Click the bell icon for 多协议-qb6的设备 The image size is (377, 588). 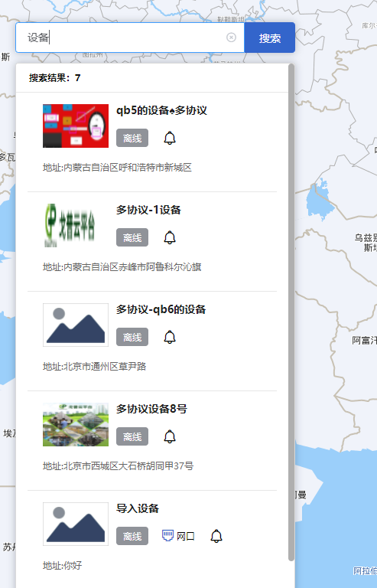point(170,337)
